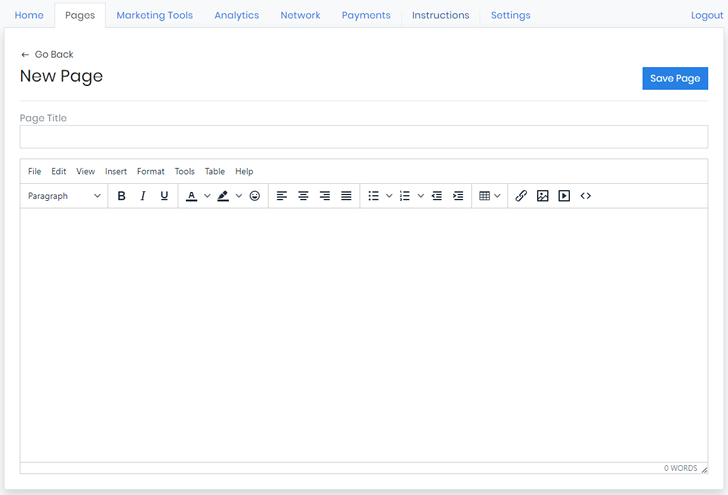Open the Insert menu

[116, 171]
